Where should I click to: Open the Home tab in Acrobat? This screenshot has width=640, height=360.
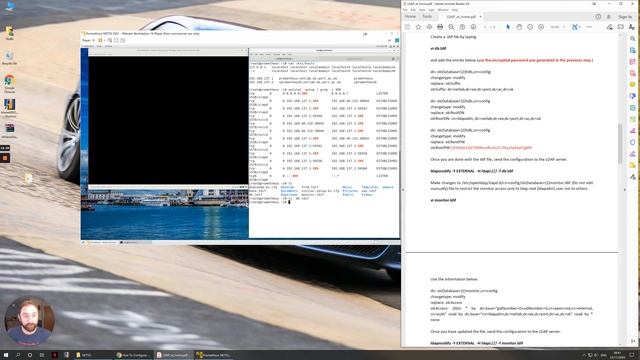pyautogui.click(x=410, y=16)
